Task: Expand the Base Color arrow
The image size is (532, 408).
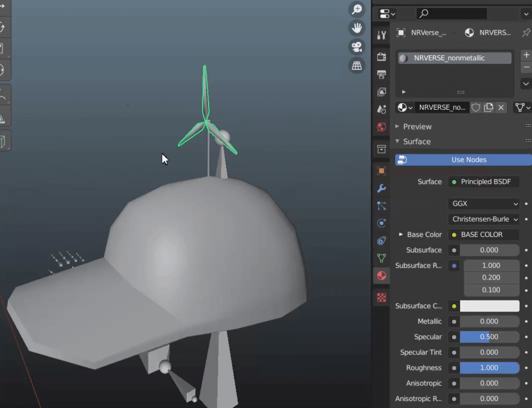Action: click(x=401, y=234)
